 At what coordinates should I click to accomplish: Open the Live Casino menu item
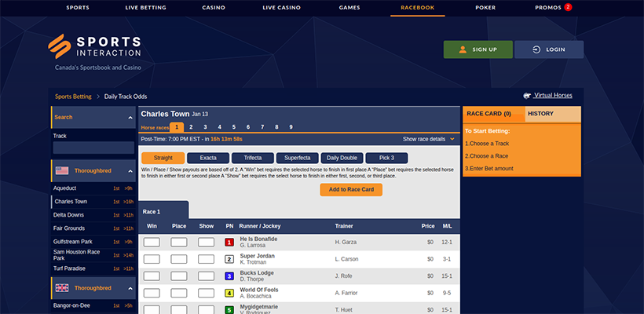point(282,7)
